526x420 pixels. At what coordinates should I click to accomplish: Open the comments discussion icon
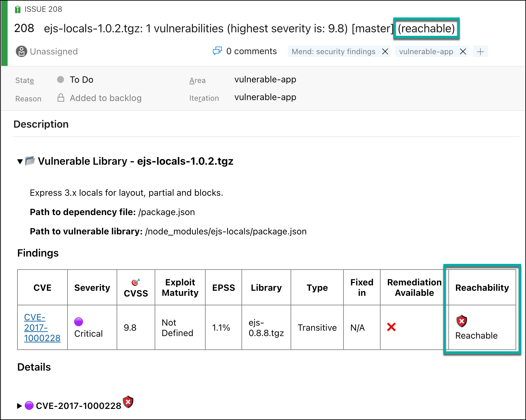tap(217, 51)
